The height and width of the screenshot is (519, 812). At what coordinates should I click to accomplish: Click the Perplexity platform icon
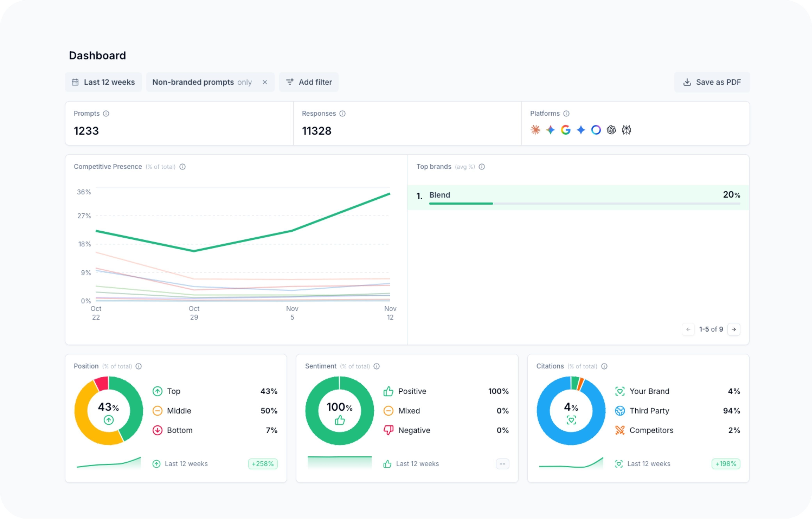(x=626, y=130)
